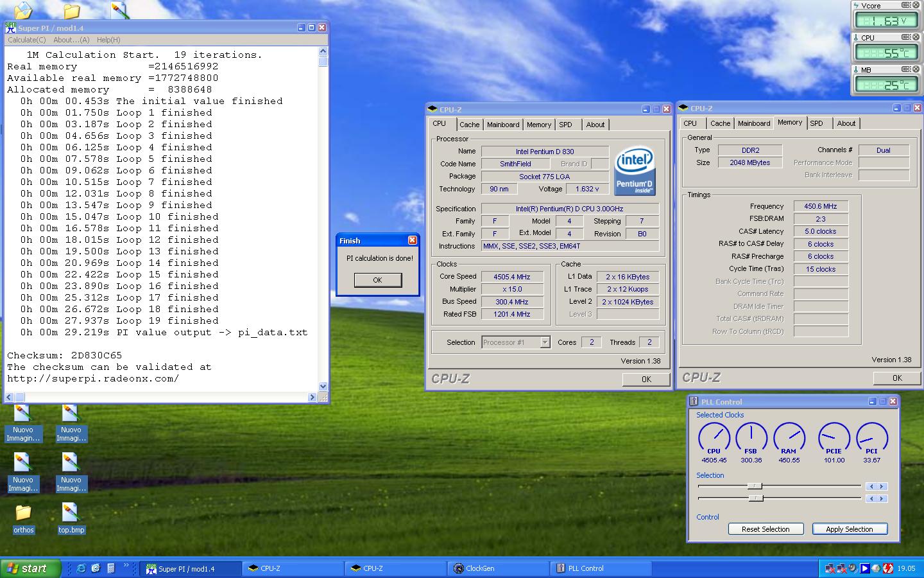924x578 pixels.
Task: Open the About...(A) menu in Super PI
Action: (71, 40)
